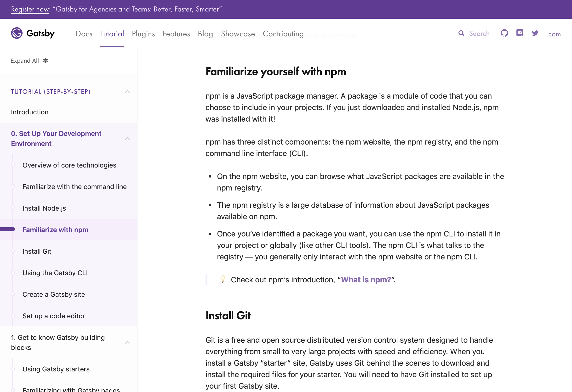Click the Gatsby logo icon
Viewport: 572px width, 392px height.
coord(17,33)
